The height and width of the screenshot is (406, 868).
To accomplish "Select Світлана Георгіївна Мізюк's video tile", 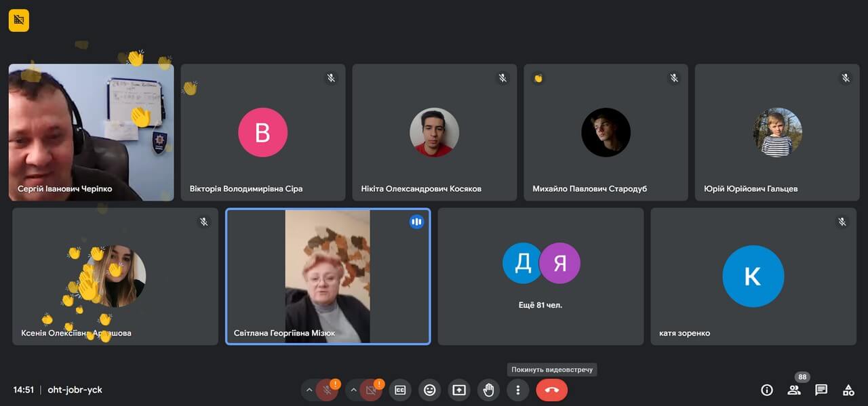I will (328, 277).
